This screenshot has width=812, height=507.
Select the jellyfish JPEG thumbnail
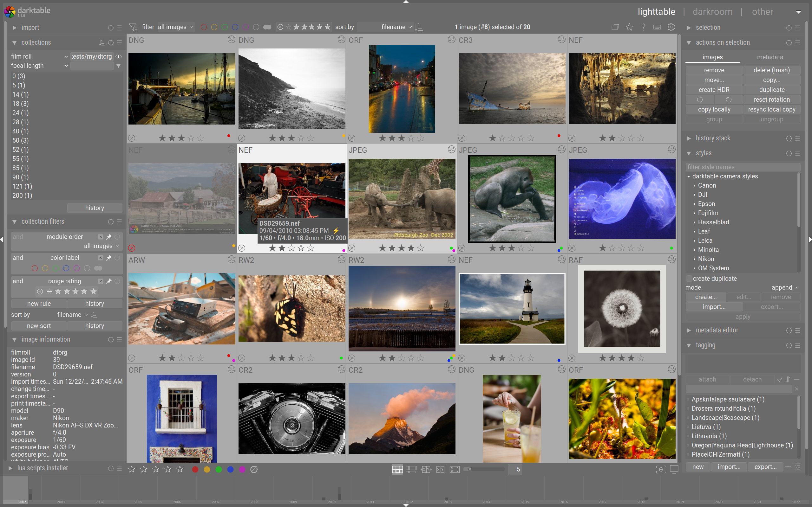point(622,199)
